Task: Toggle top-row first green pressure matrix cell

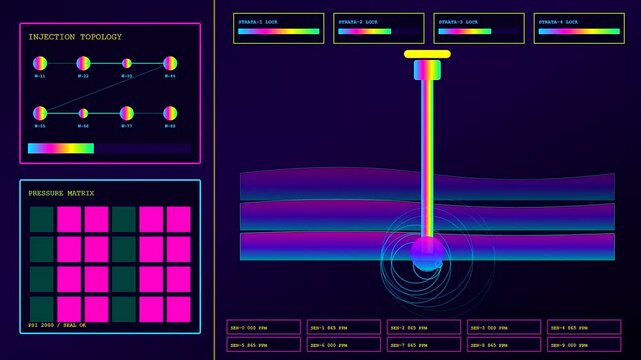Action: pos(42,219)
